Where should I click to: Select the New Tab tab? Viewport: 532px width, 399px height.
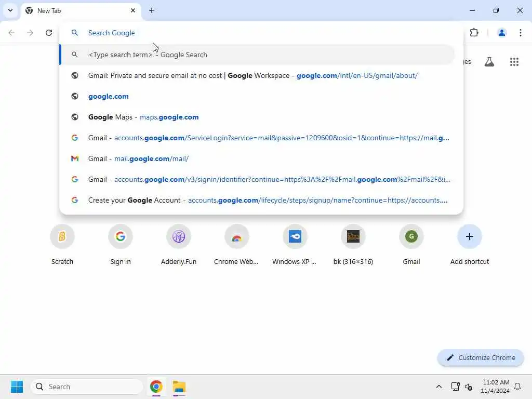pyautogui.click(x=81, y=10)
